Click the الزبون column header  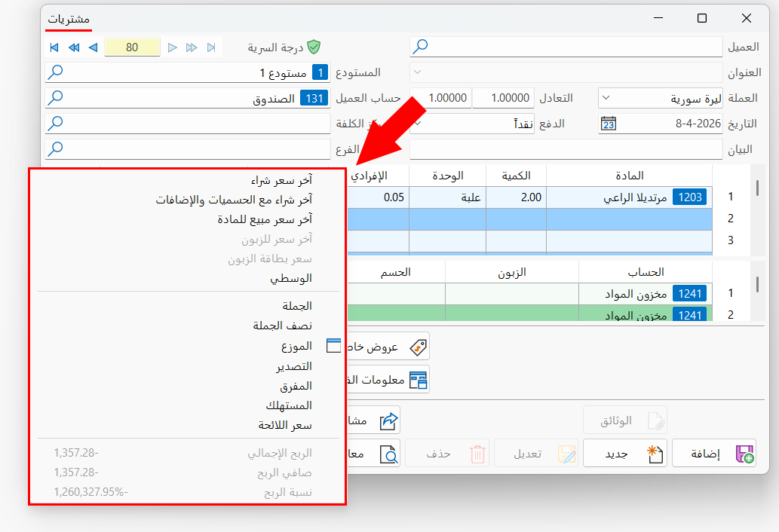tap(512, 273)
